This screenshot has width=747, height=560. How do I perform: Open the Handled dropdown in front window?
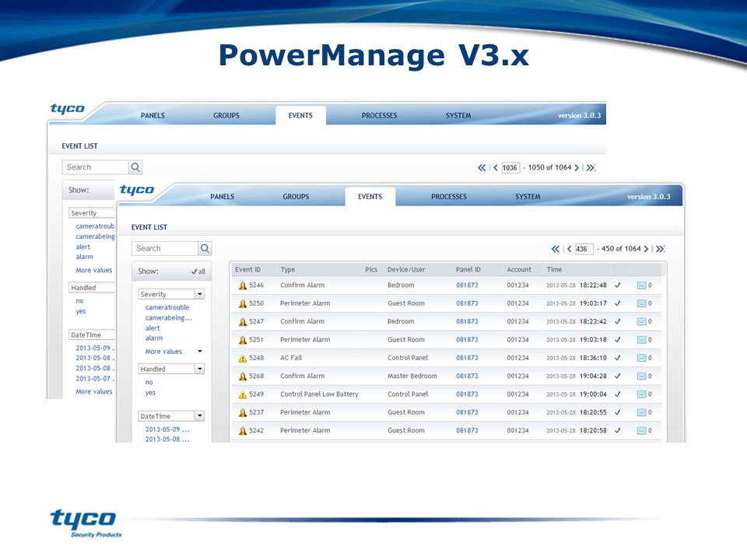tap(200, 369)
